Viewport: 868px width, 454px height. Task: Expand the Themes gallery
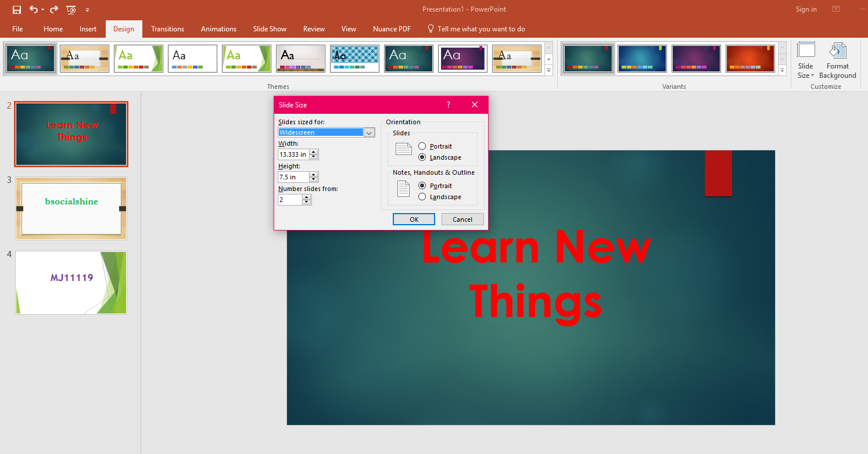(548, 70)
